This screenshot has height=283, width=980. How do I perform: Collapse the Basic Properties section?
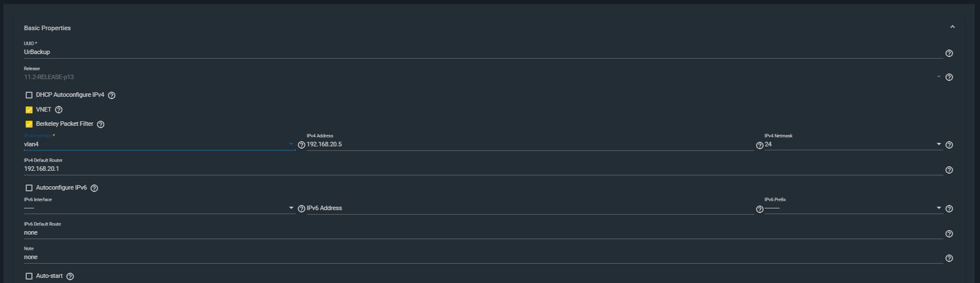tap(952, 27)
